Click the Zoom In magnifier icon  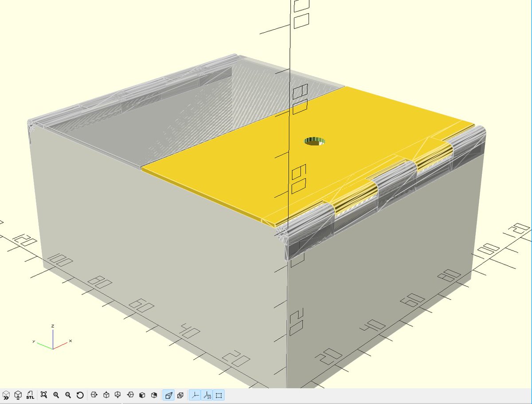tap(56, 396)
